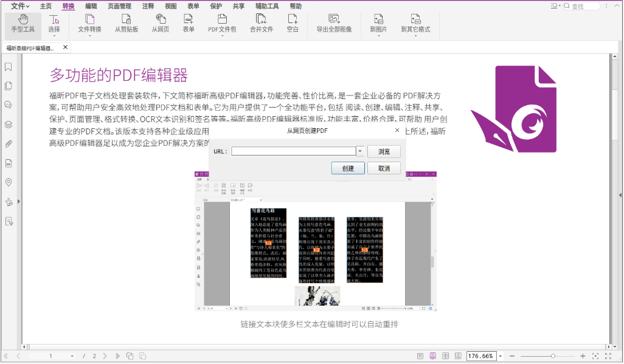
Task: Open the bookmarks panel in the sidebar
Action: (9, 67)
